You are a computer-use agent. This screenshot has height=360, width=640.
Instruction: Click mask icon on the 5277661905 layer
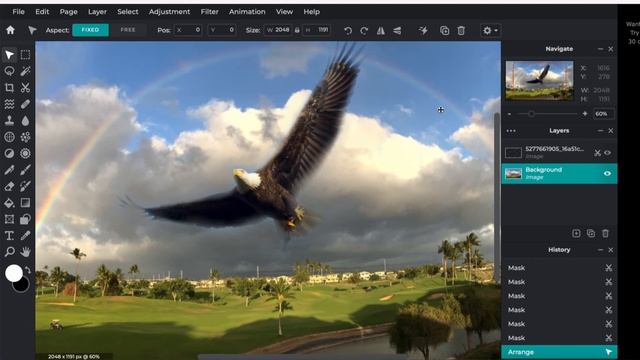(597, 153)
